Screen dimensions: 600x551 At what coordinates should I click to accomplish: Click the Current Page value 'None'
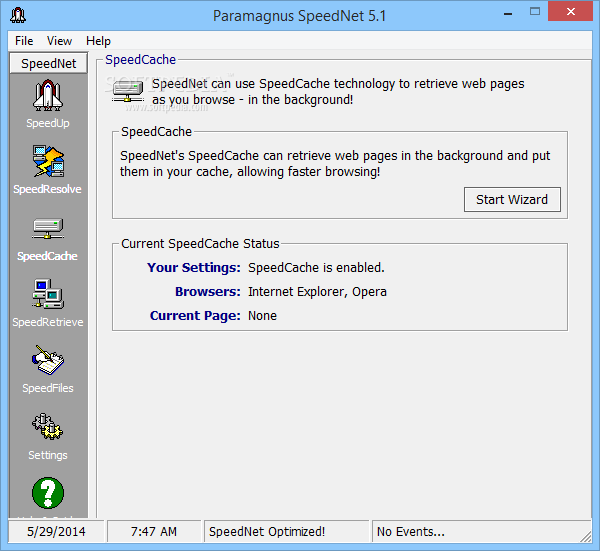coord(262,316)
